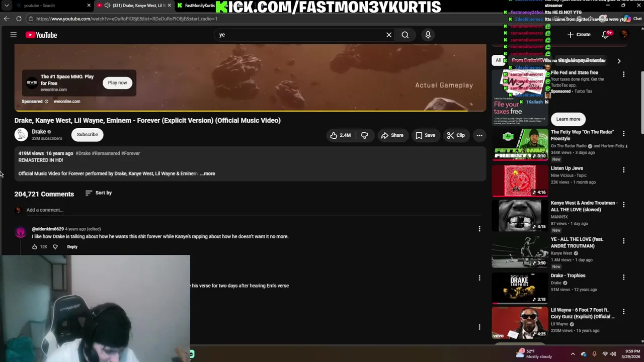Close the Drake, Kanye West video tab
The width and height of the screenshot is (644, 362).
[170, 6]
